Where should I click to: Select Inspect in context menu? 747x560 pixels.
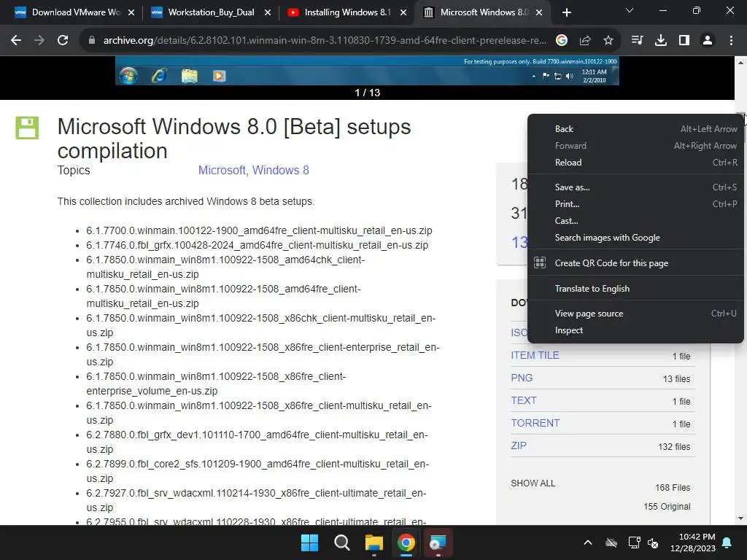(x=635, y=330)
